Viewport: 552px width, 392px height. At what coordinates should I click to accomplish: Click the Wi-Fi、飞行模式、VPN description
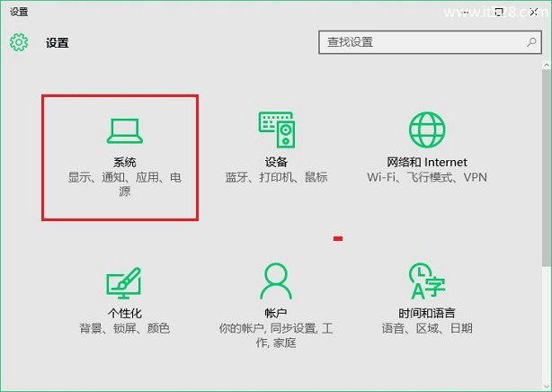click(427, 177)
